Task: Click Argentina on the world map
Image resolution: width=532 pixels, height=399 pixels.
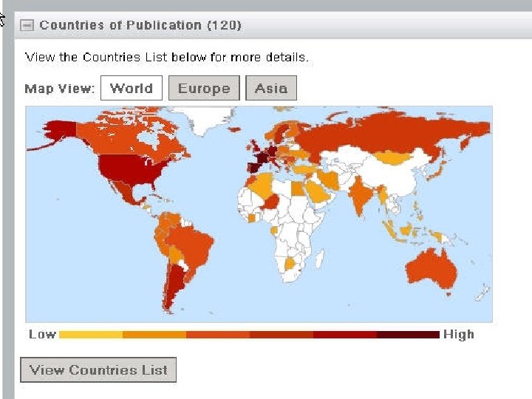Action: (174, 282)
